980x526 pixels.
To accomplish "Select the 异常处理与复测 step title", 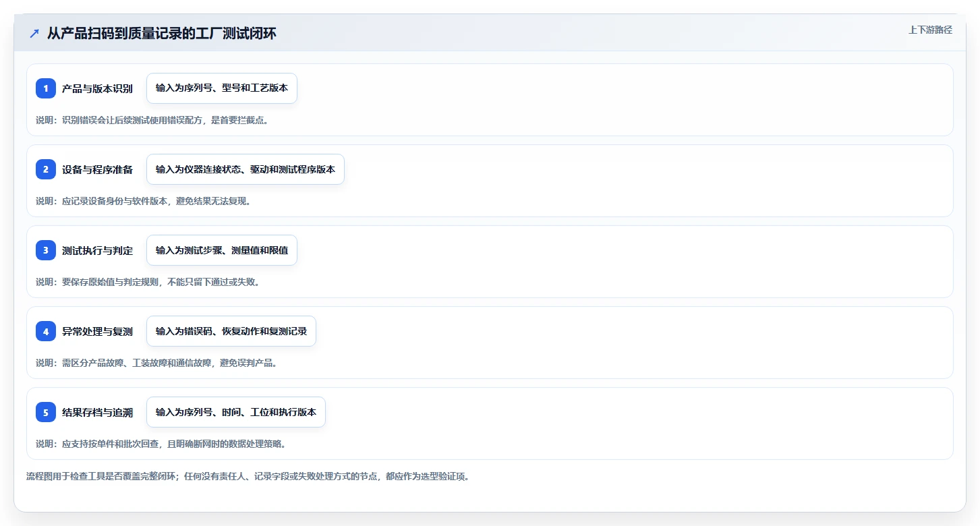I will 97,331.
